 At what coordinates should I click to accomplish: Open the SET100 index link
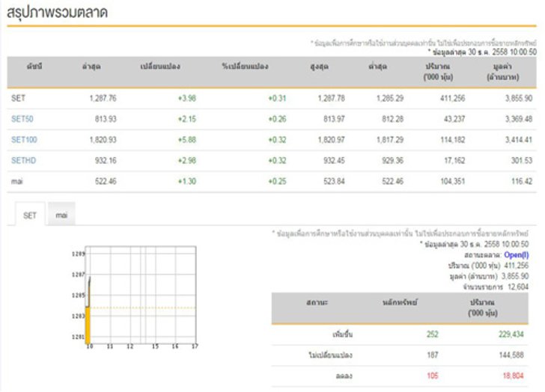[24, 140]
